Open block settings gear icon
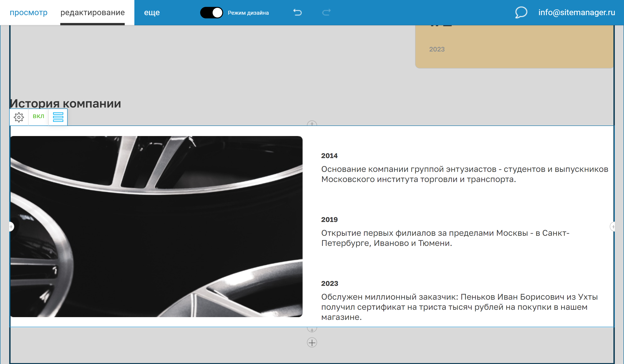Image resolution: width=624 pixels, height=364 pixels. [x=19, y=117]
